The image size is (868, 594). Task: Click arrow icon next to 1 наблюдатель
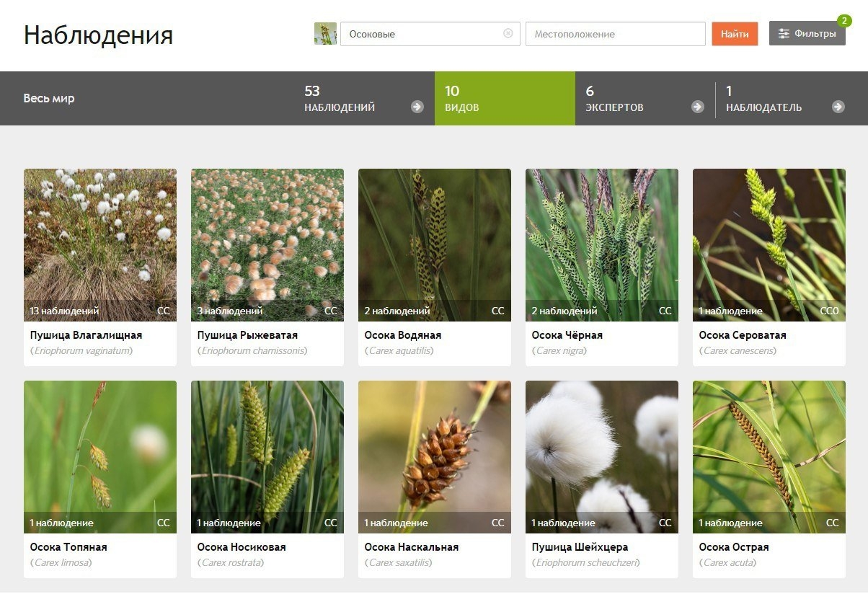pos(838,107)
